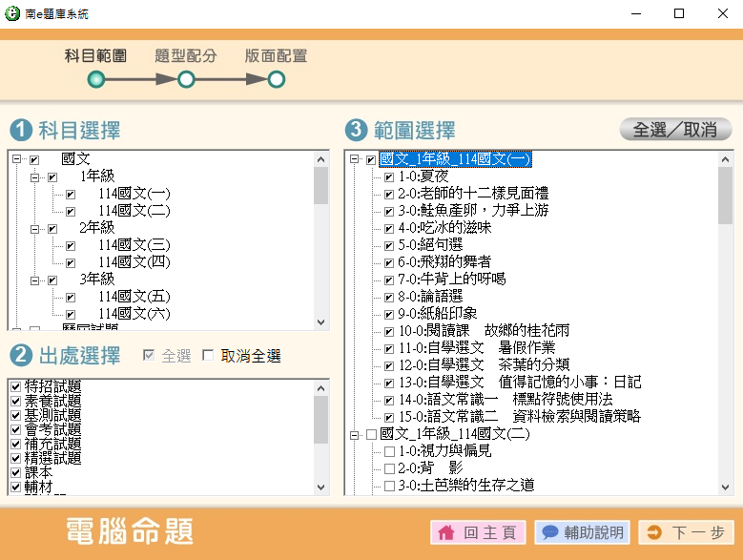Select 114國文(三) in the subject tree
The image size is (743, 560).
point(134,245)
